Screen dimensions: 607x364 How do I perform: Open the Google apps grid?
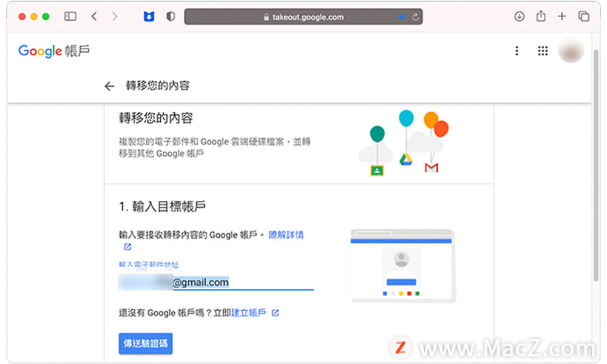[x=543, y=51]
